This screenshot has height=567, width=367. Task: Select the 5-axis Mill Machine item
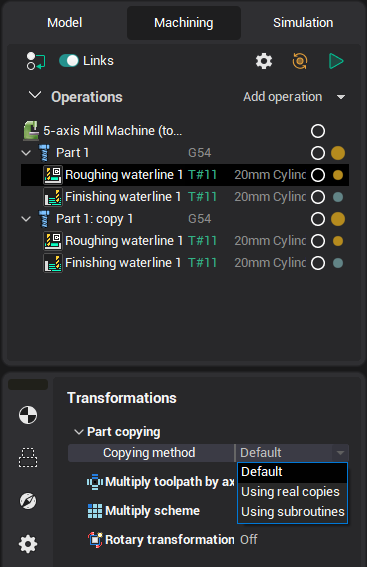(113, 131)
